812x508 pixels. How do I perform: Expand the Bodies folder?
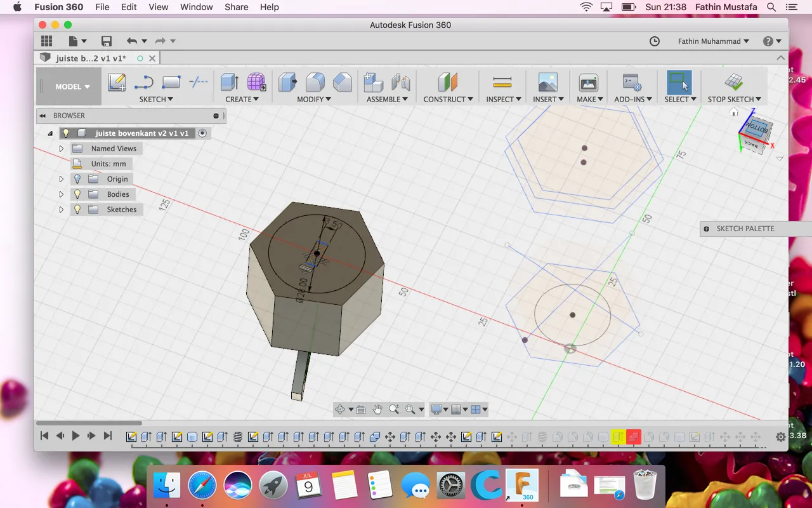[62, 194]
